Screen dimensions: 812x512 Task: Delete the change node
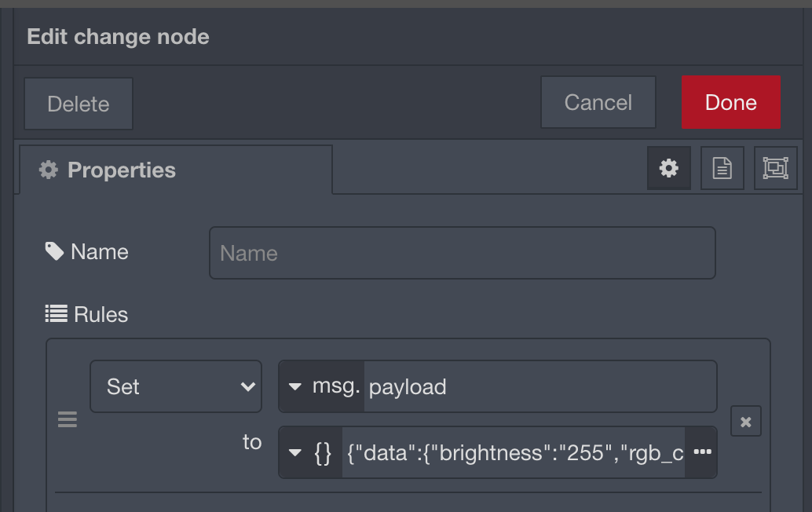79,103
